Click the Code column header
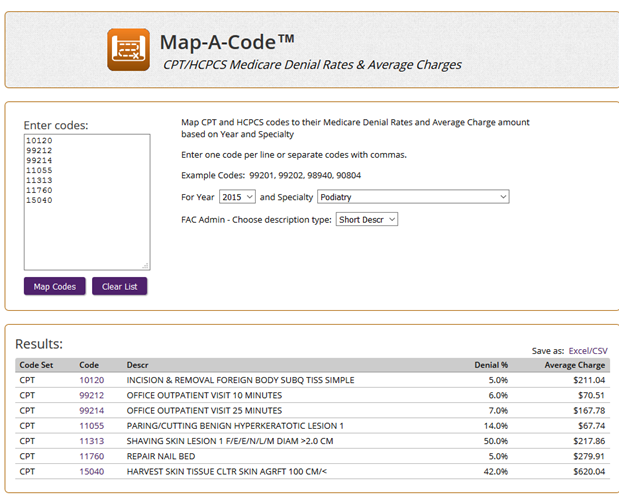 (89, 365)
